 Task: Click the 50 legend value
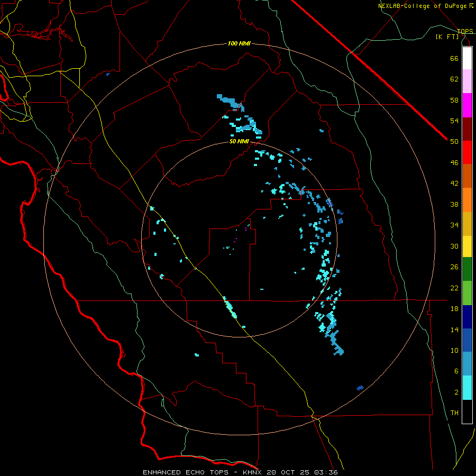click(454, 142)
